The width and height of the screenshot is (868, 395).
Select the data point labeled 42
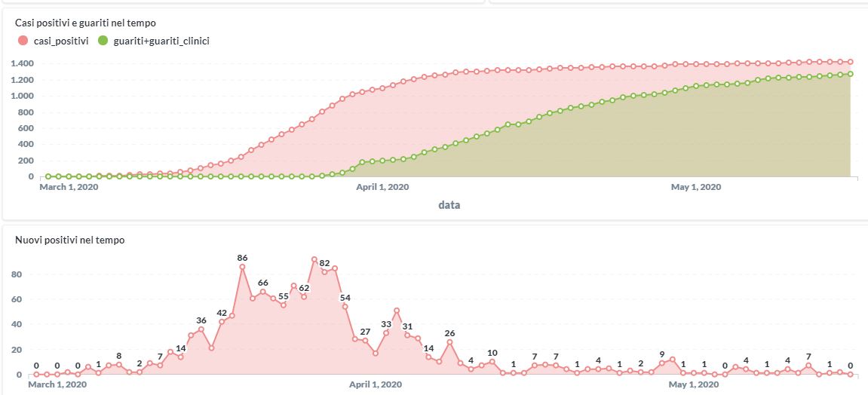click(222, 322)
